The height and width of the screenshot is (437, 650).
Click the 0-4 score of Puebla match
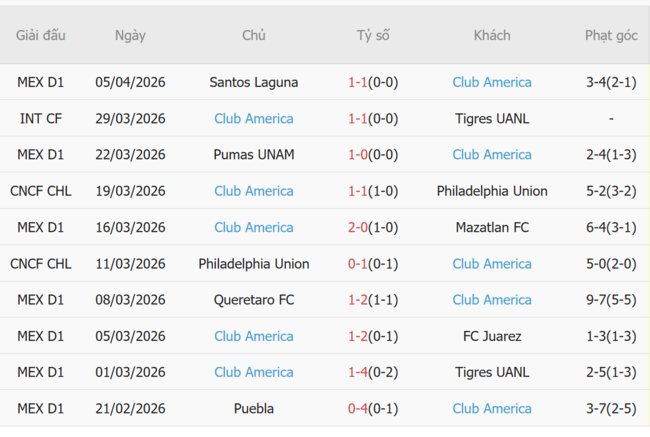click(x=358, y=408)
